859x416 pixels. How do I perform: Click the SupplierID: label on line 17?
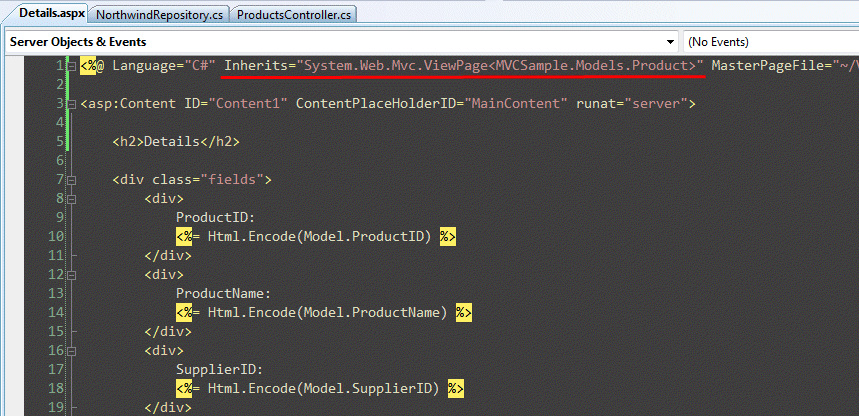(x=220, y=369)
